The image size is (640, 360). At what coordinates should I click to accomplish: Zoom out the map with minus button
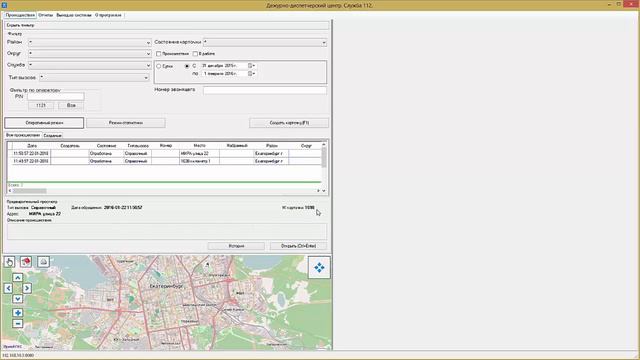coord(18,323)
